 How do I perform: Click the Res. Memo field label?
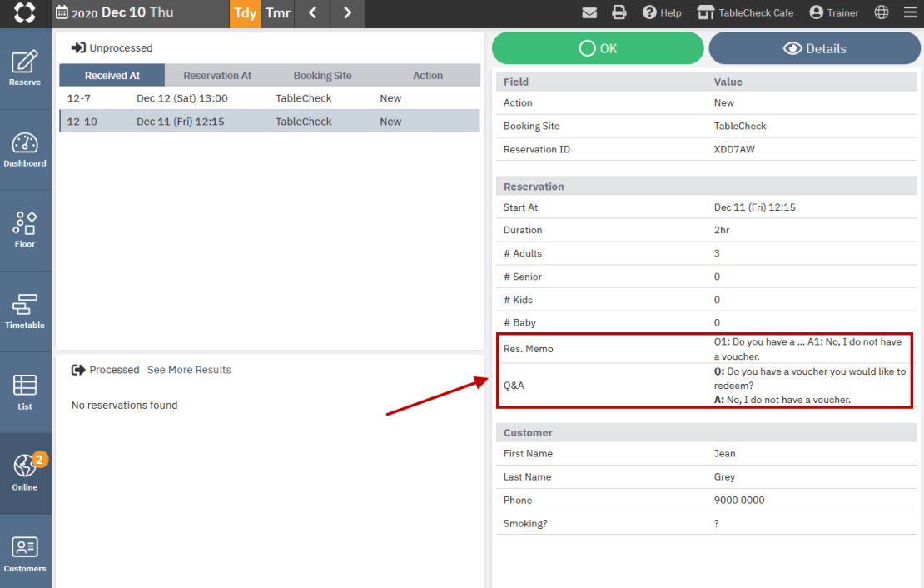point(528,349)
